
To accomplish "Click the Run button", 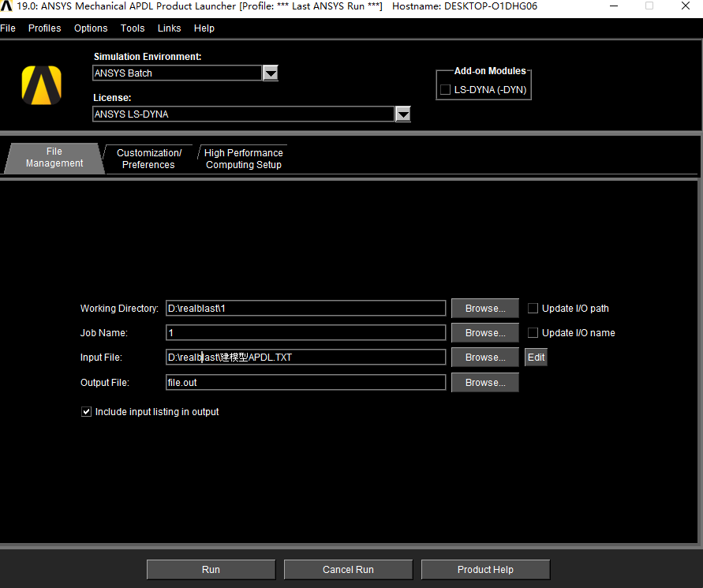I will pyautogui.click(x=211, y=570).
